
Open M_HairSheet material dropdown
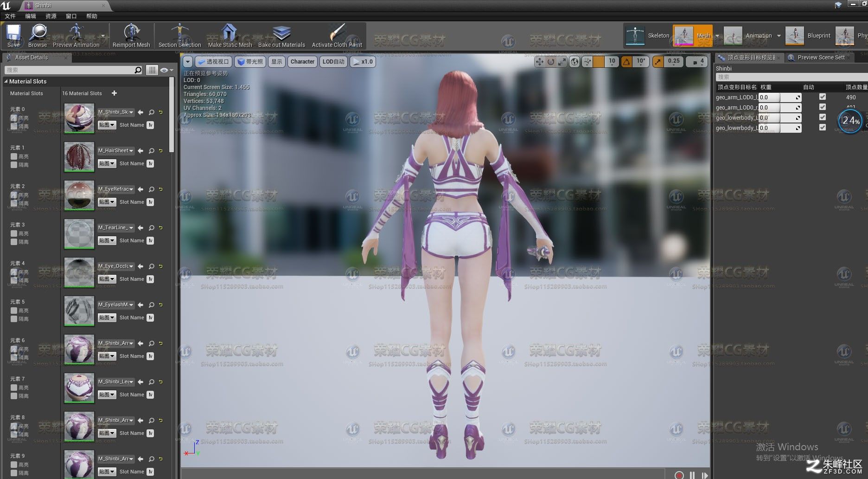(116, 151)
